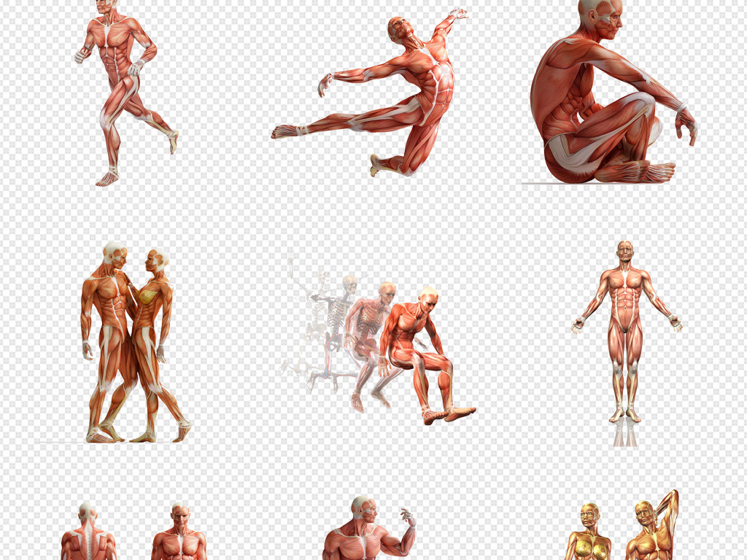Click the reflection beneath the standing figure
Screen dimensions: 747x560
624,435
